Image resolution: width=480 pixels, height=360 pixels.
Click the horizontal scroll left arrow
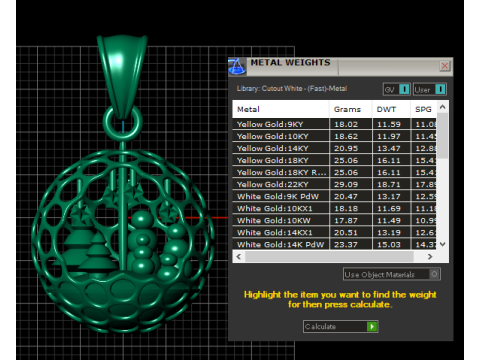point(238,256)
